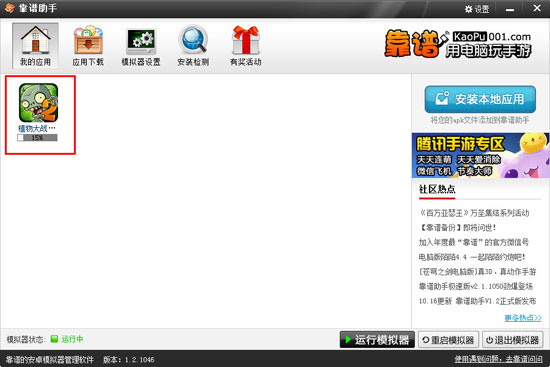Open the 腾讯手游专区 banner

pyautogui.click(x=480, y=155)
